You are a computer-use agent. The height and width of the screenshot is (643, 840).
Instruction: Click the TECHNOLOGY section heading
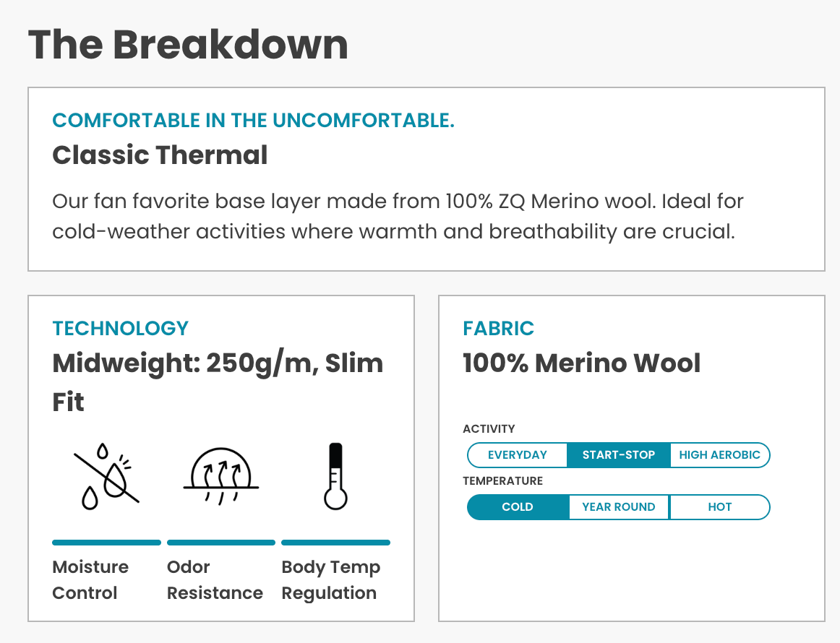(x=120, y=328)
